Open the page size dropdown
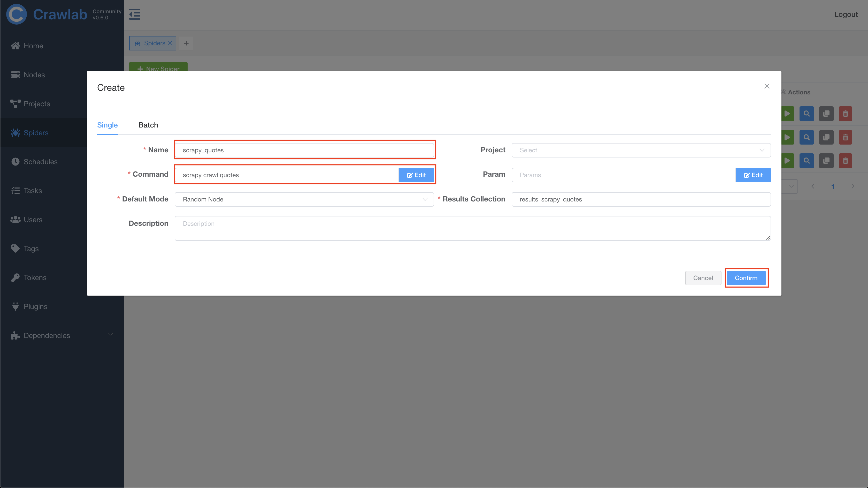The image size is (868, 488). pos(790,186)
